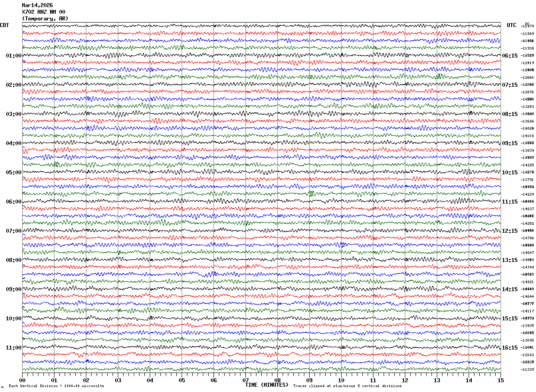Select the 05:00 CDT row label
Screen dimensions: 536x392
14,173
